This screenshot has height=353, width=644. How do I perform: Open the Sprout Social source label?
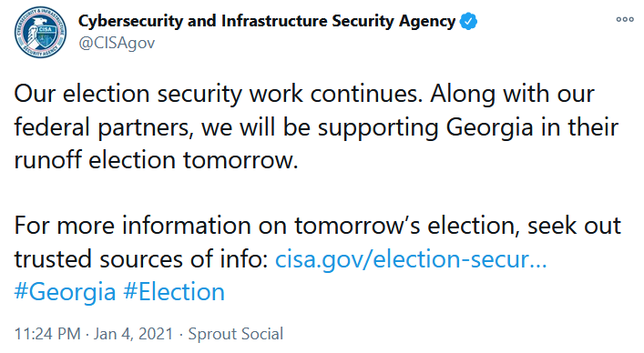pos(236,334)
